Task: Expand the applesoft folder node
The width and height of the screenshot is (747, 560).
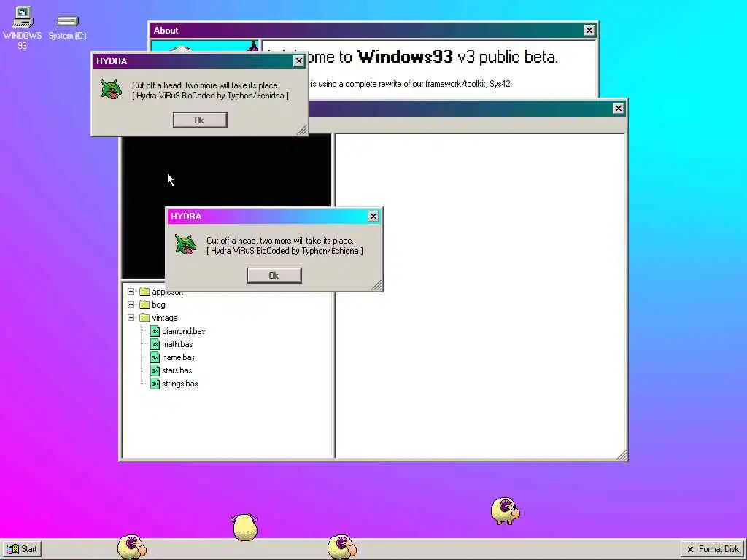Action: [x=131, y=292]
